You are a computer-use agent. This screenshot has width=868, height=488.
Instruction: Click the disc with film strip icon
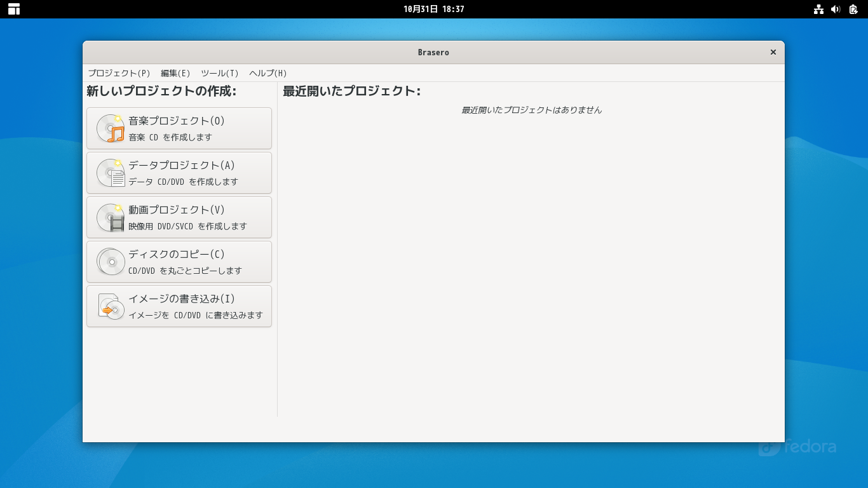coord(111,217)
